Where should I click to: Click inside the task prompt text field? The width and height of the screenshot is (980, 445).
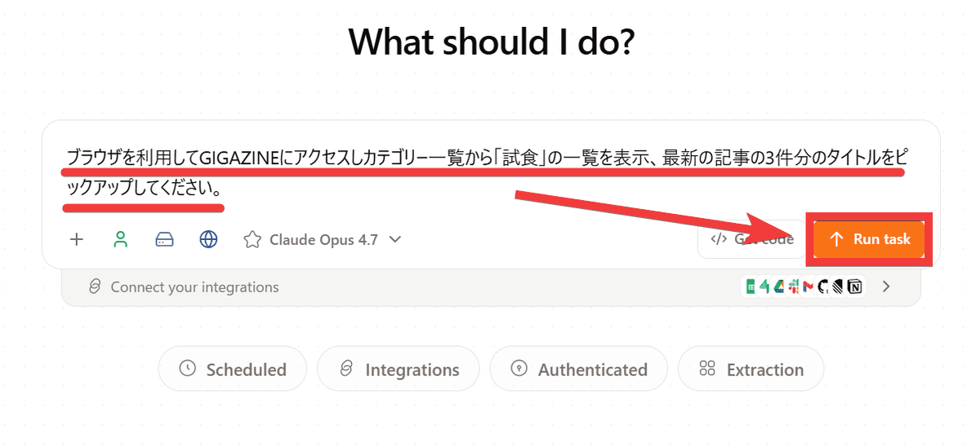490,171
